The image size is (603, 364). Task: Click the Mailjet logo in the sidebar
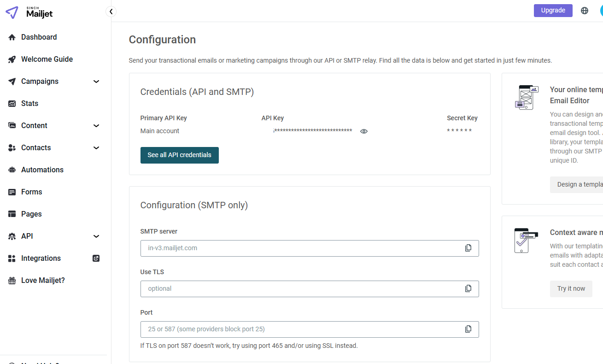coord(29,12)
